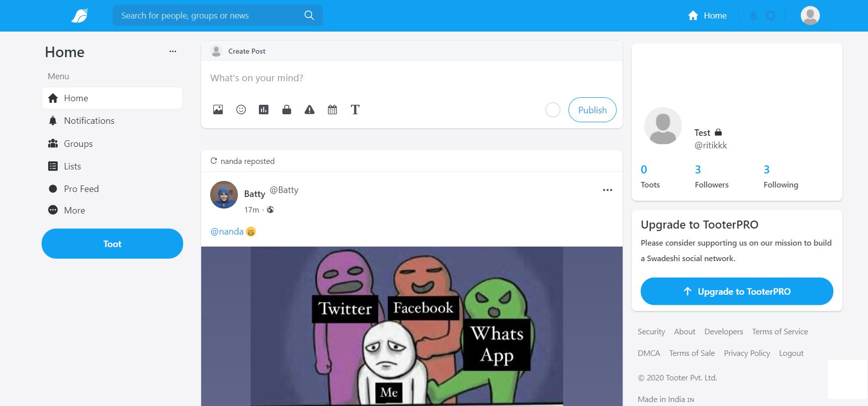868x406 pixels.
Task: Expand More in the side menu
Action: pos(112,211)
